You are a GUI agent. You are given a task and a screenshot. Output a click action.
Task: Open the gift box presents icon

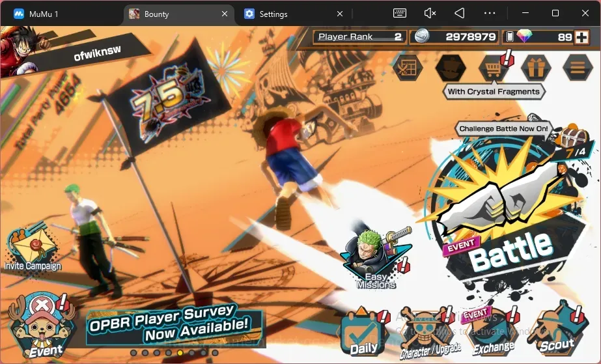536,68
